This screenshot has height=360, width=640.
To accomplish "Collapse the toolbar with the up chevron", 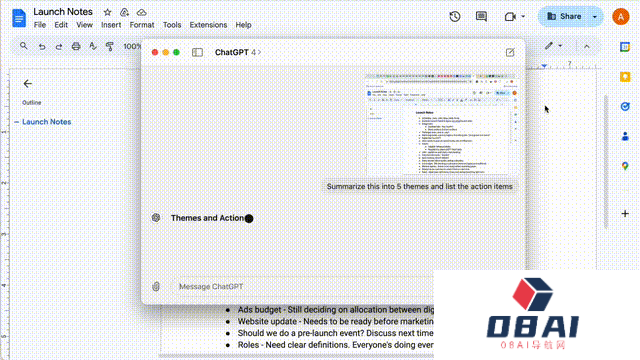I will pyautogui.click(x=587, y=47).
